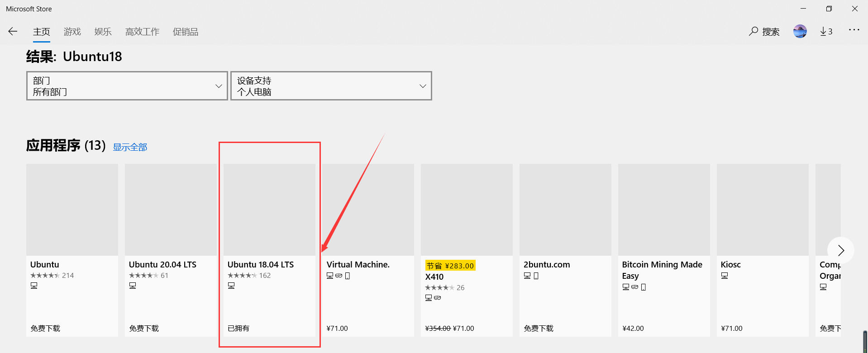Image resolution: width=868 pixels, height=353 pixels.
Task: Click the 显示全部 link
Action: click(x=130, y=147)
